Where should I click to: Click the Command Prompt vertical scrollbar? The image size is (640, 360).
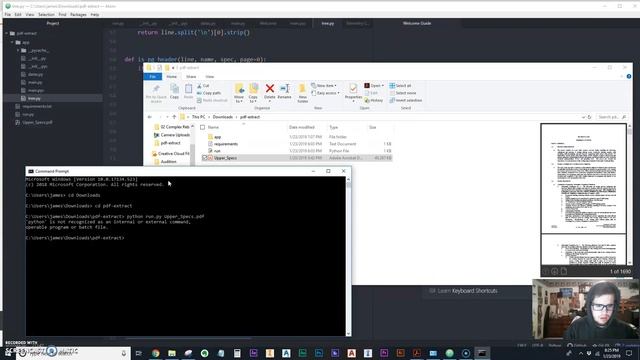pyautogui.click(x=348, y=256)
